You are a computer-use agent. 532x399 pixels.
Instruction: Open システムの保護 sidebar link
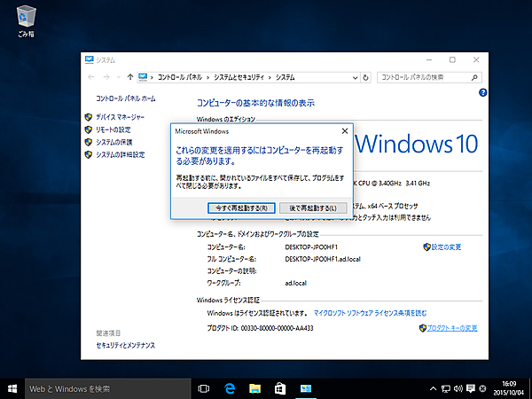tap(113, 142)
